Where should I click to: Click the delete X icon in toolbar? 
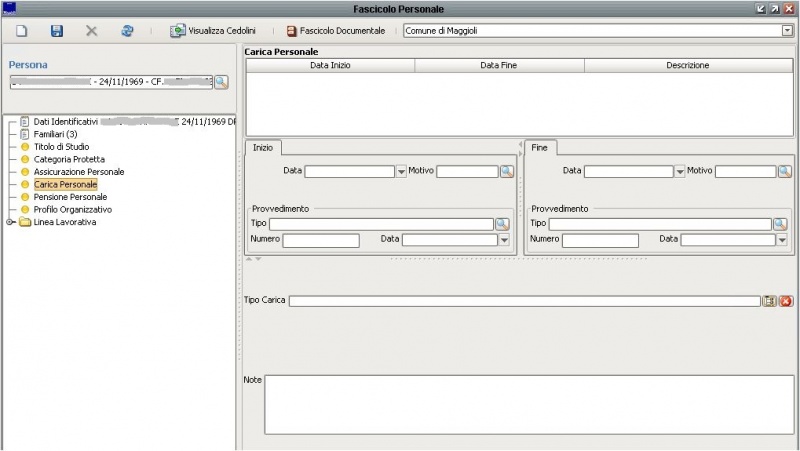(91, 31)
